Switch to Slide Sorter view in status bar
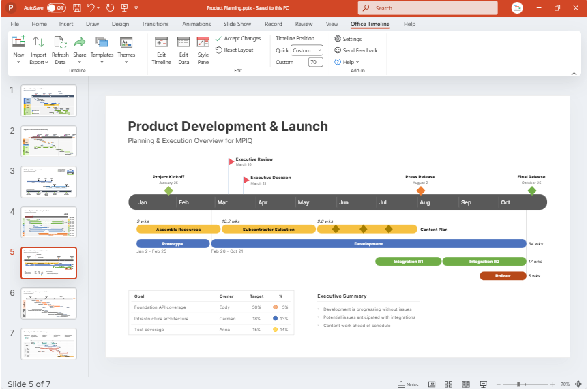The image size is (588, 389). (x=448, y=384)
